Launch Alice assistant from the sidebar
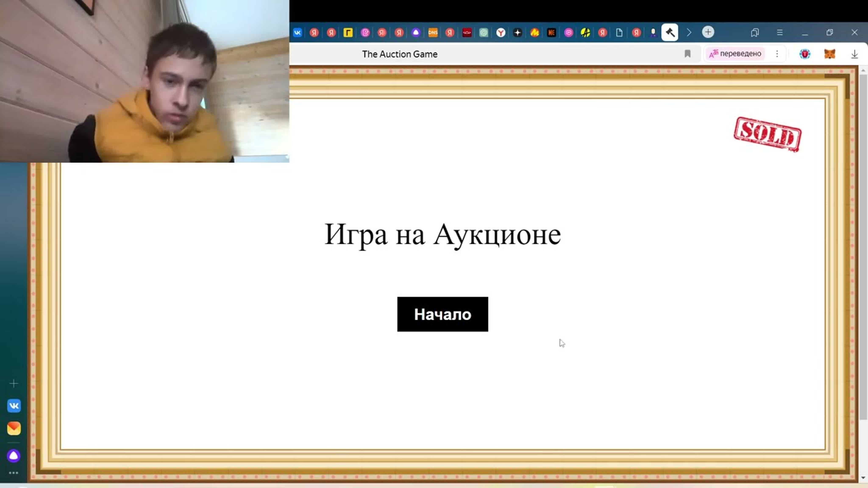868x488 pixels. [14, 456]
